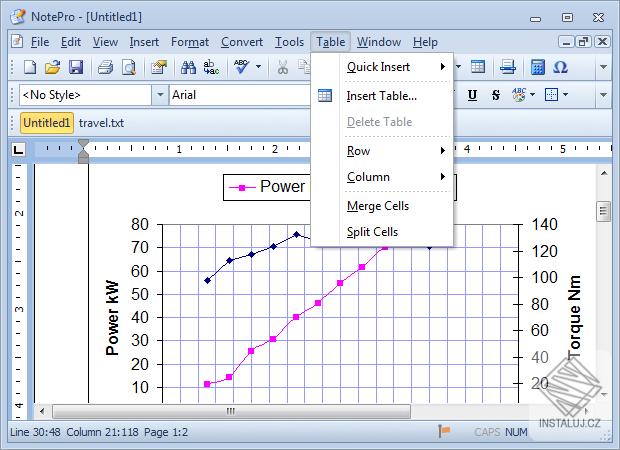Click the NotePro document icon in menu bar
This screenshot has width=620, height=450.
coord(17,42)
